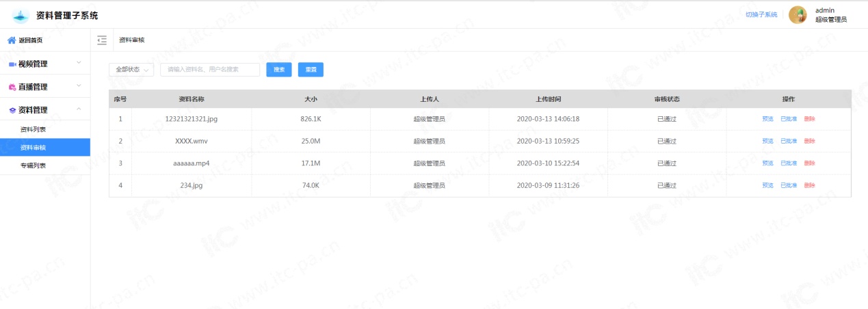
Task: Click the system logo in header
Action: [x=21, y=15]
